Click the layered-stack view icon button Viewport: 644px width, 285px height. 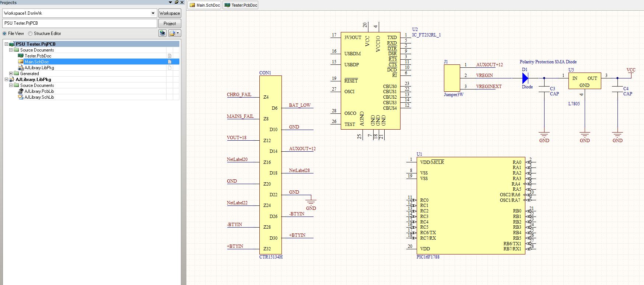click(162, 33)
